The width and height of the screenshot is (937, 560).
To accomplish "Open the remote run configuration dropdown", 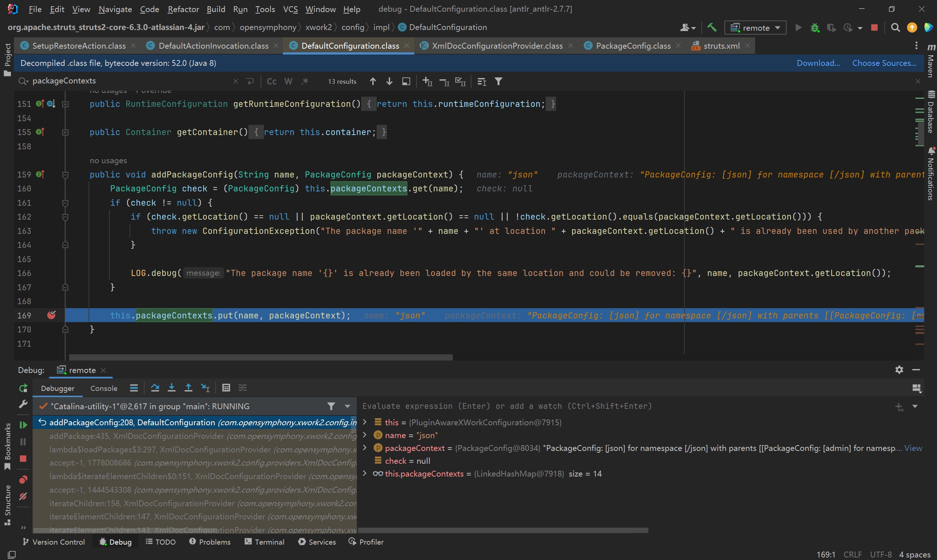I will pyautogui.click(x=755, y=27).
